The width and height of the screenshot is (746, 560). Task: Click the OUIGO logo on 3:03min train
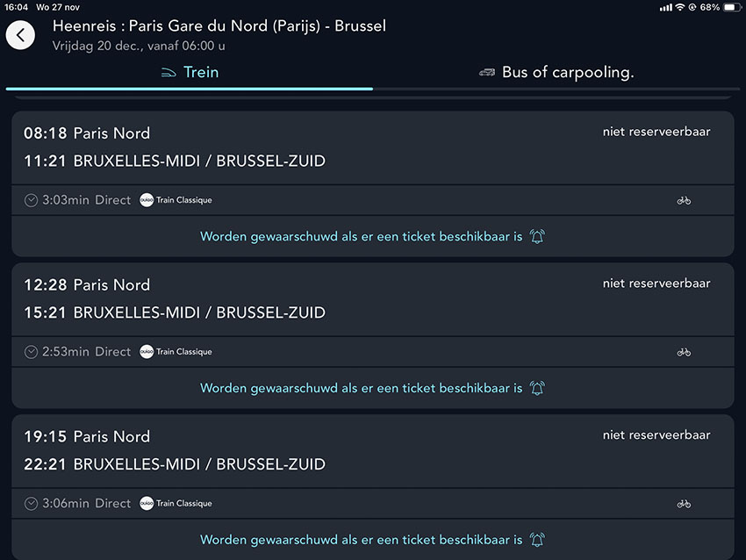[x=147, y=200]
